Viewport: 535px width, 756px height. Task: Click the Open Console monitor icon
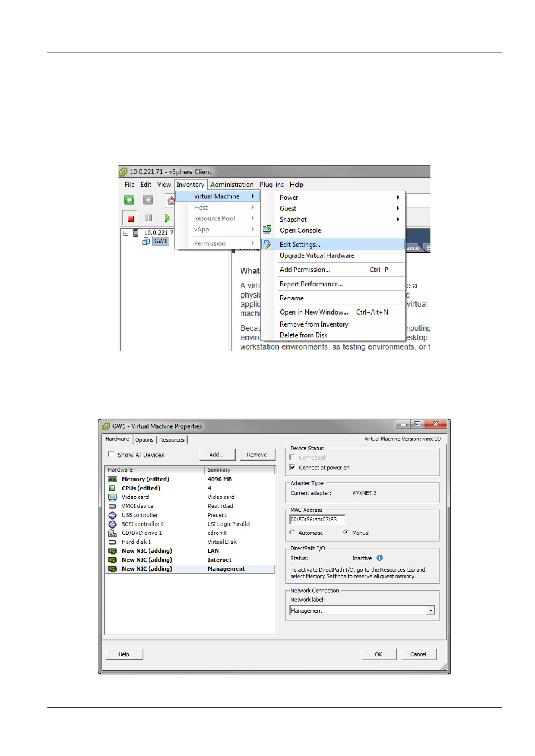click(x=267, y=230)
